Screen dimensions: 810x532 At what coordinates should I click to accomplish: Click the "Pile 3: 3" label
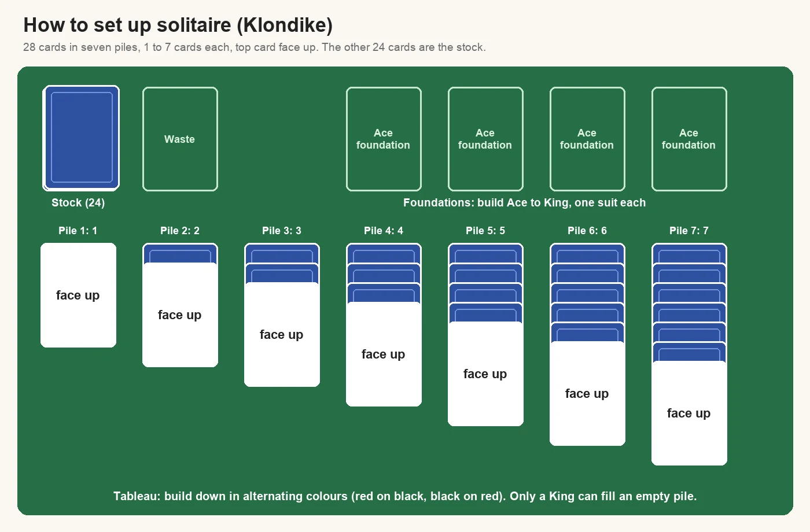[x=282, y=230]
